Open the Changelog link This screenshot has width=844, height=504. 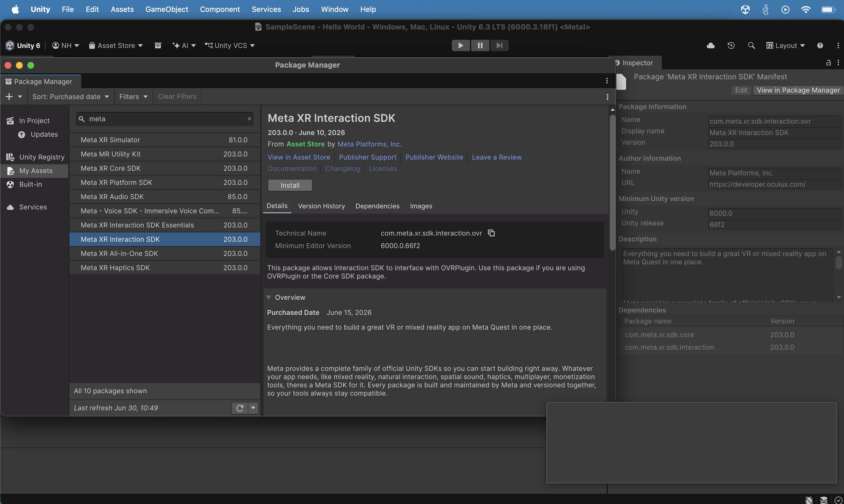click(342, 168)
